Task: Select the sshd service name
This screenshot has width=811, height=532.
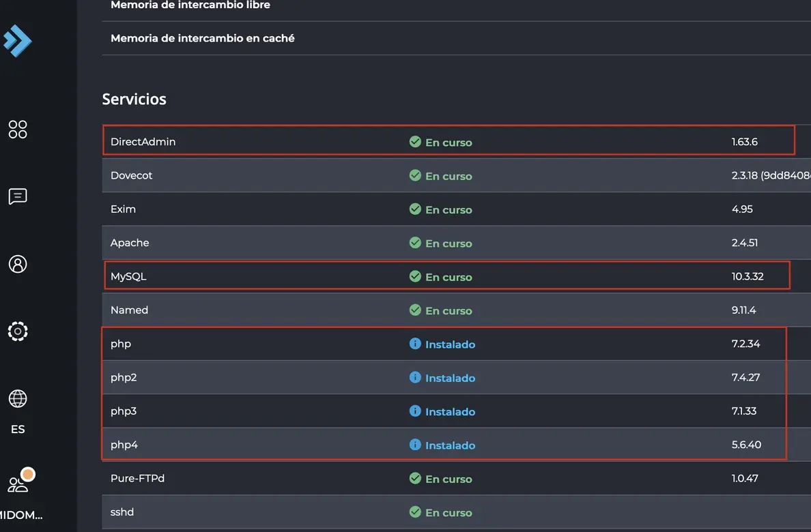Action: click(122, 512)
